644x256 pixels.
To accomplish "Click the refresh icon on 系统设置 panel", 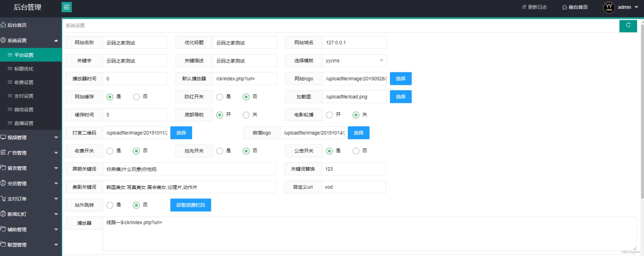I will point(628,26).
